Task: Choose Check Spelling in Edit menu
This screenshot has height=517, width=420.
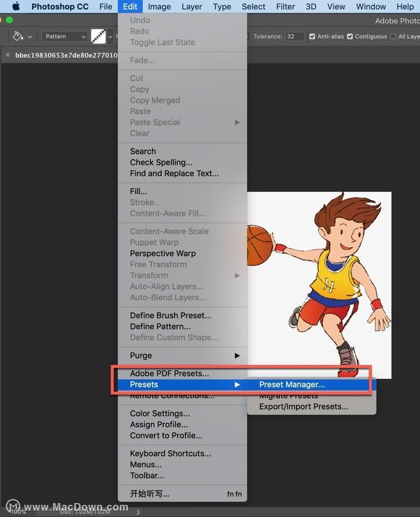Action: pyautogui.click(x=182, y=162)
